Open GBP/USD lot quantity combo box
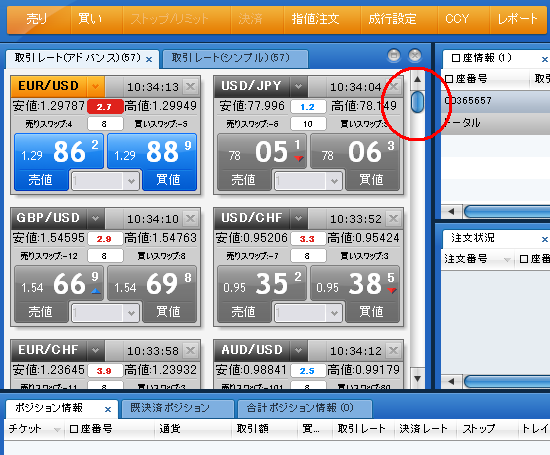 pyautogui.click(x=105, y=313)
